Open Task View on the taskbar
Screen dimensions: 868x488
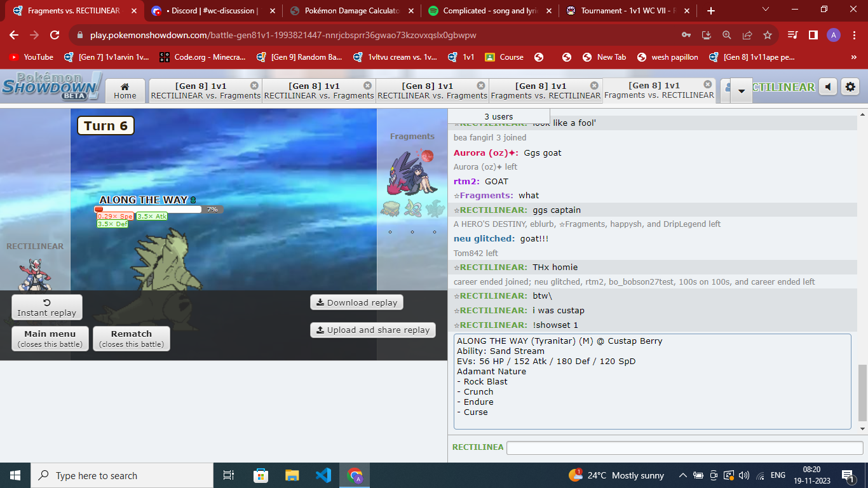229,475
